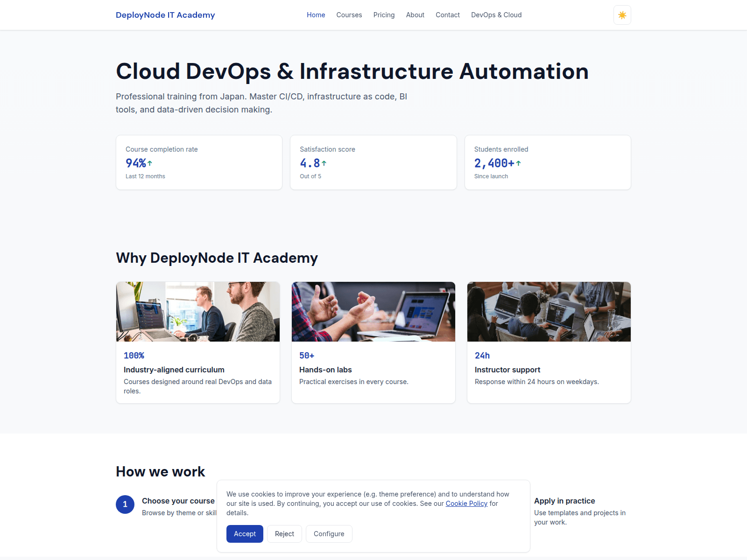
Task: Open the Contact page
Action: [447, 14]
